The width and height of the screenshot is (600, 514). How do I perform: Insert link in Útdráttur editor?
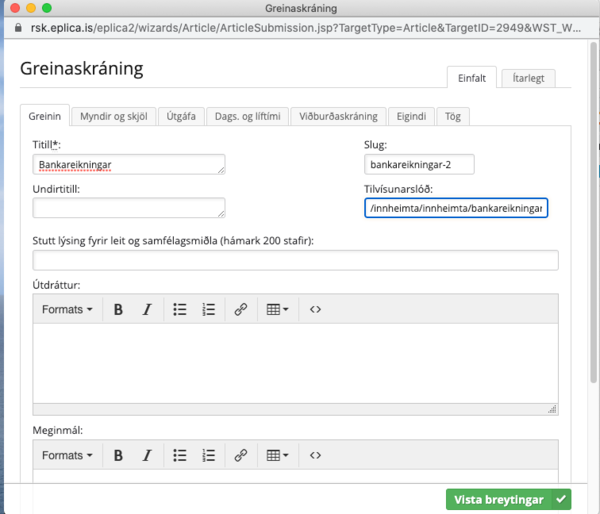coord(240,310)
